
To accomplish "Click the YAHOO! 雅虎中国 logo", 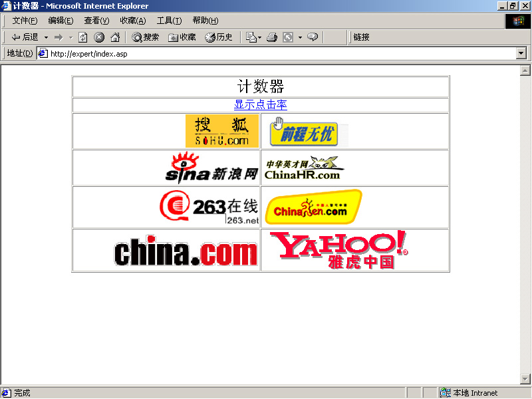I will 338,250.
